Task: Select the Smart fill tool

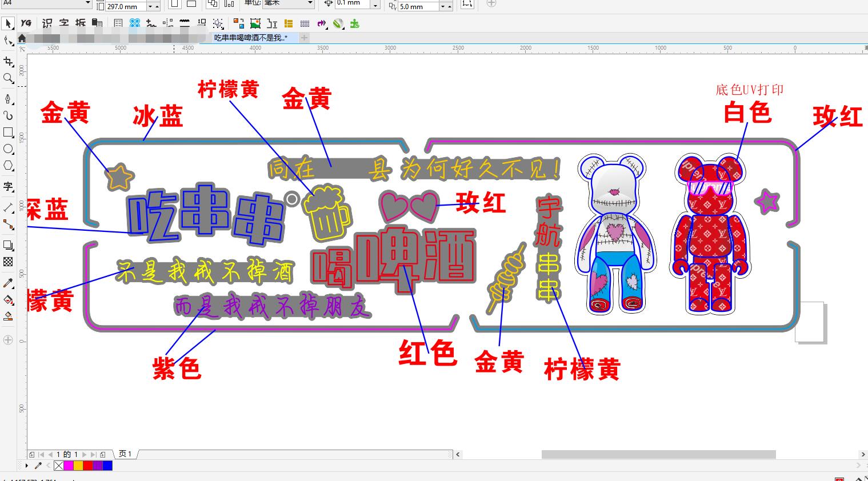Action: [x=8, y=316]
